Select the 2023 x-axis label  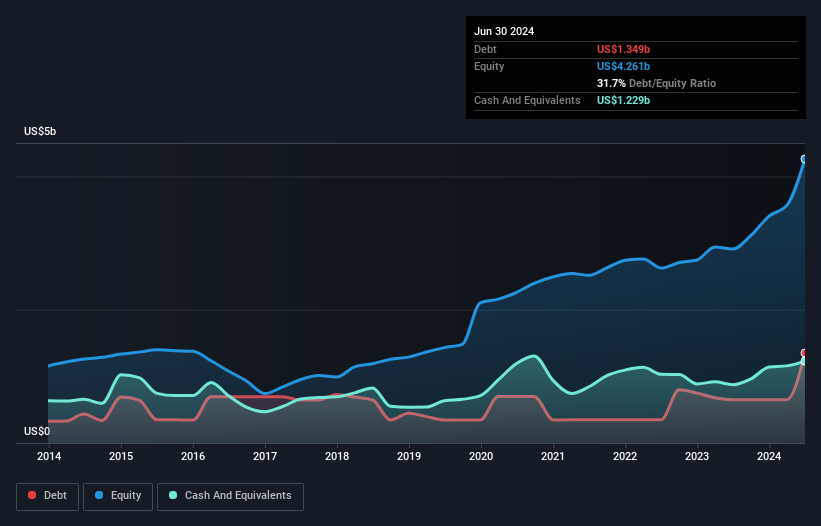pyautogui.click(x=697, y=456)
